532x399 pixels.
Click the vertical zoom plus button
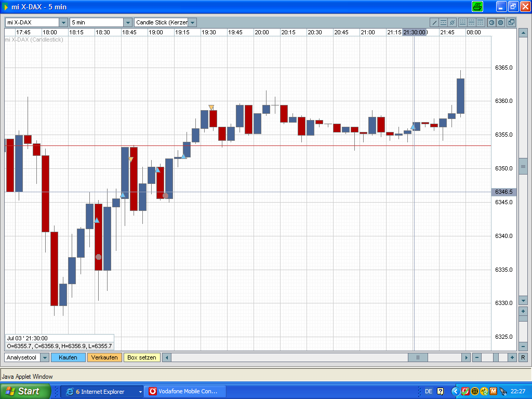tap(523, 311)
